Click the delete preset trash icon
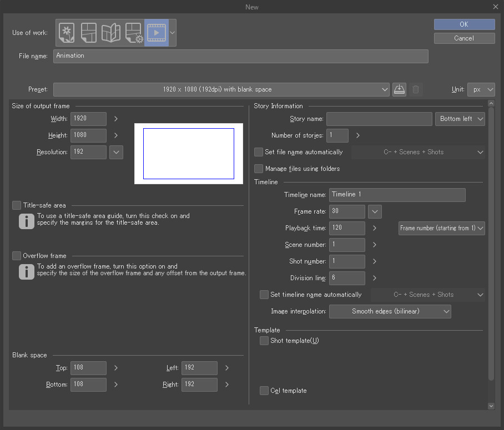Viewport: 504px width, 430px height. 416,89
